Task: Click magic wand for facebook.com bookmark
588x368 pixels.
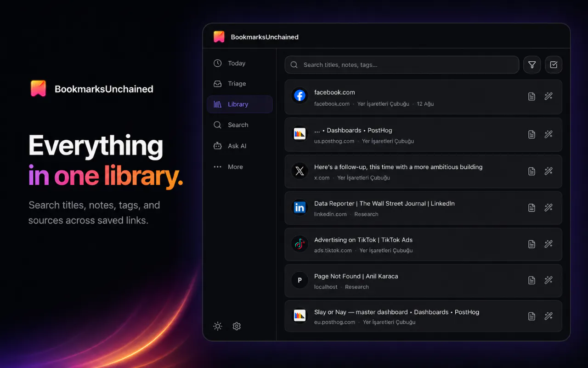Action: point(548,97)
